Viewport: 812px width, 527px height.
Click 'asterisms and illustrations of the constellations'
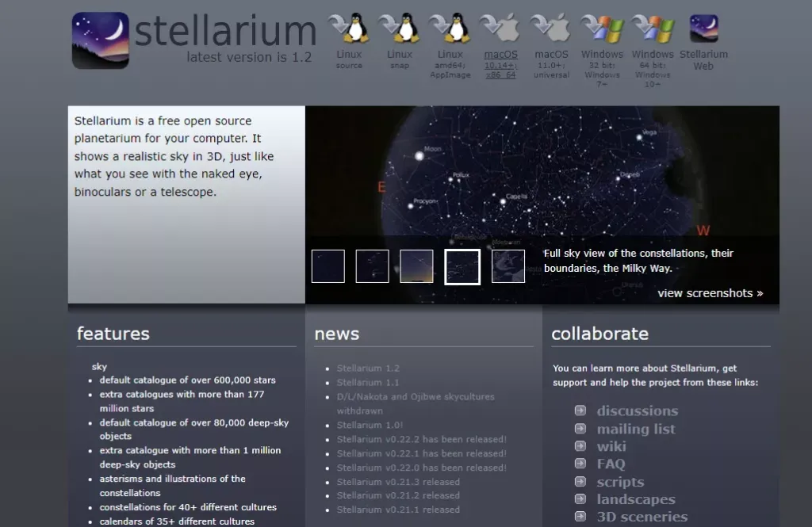[x=172, y=486]
